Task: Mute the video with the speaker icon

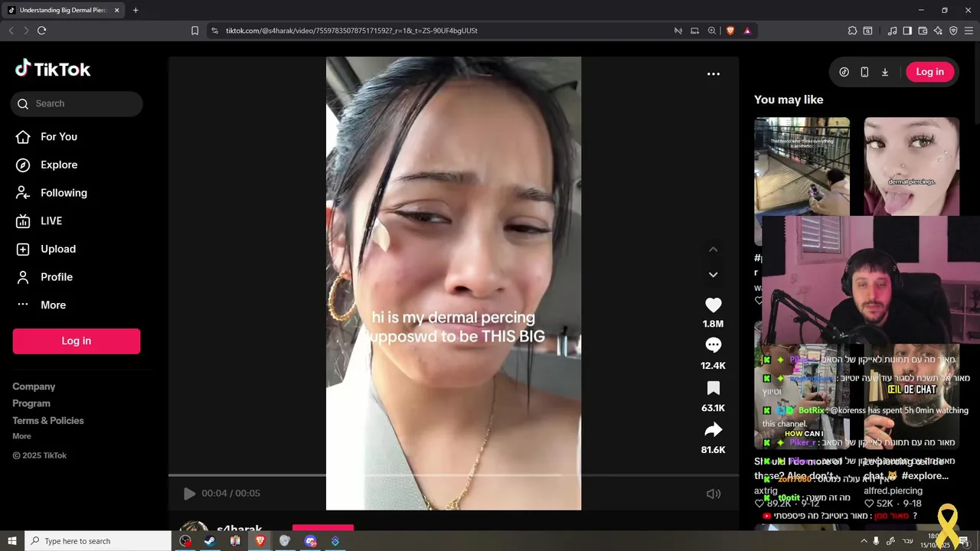Action: 713,494
